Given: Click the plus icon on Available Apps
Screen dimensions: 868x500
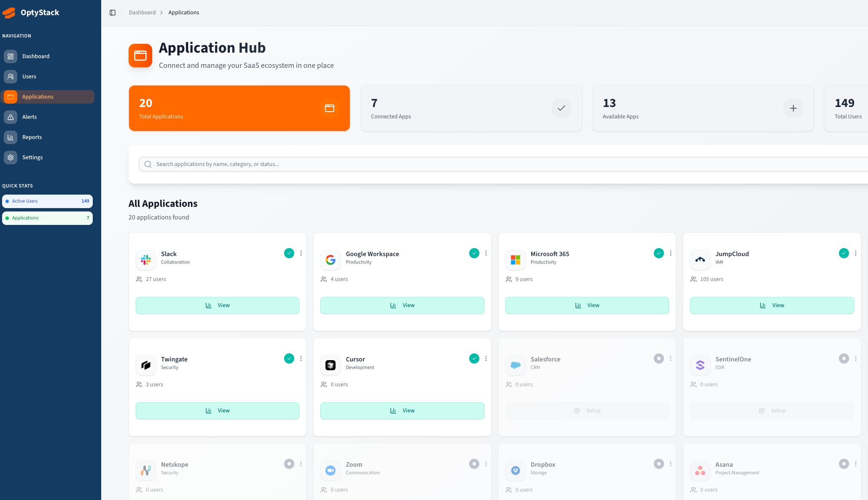Looking at the screenshot, I should point(793,108).
